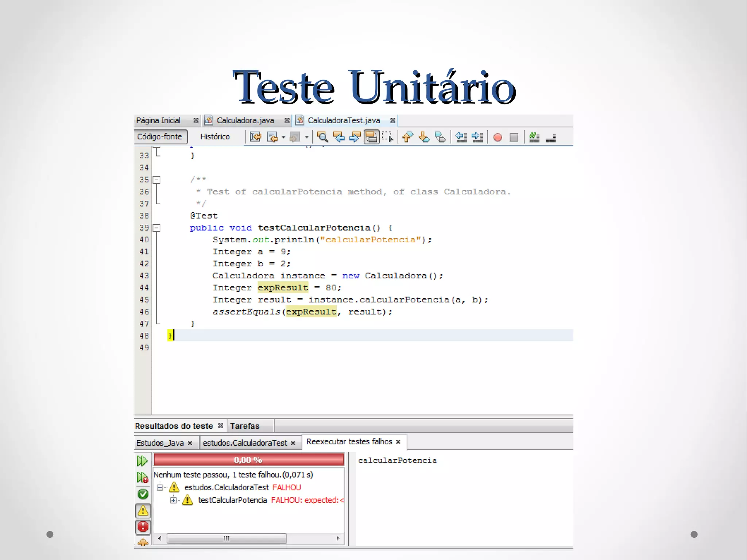Screen dimensions: 747x560
Task: Close the estudos.CalculadoraTest results tab
Action: click(293, 443)
